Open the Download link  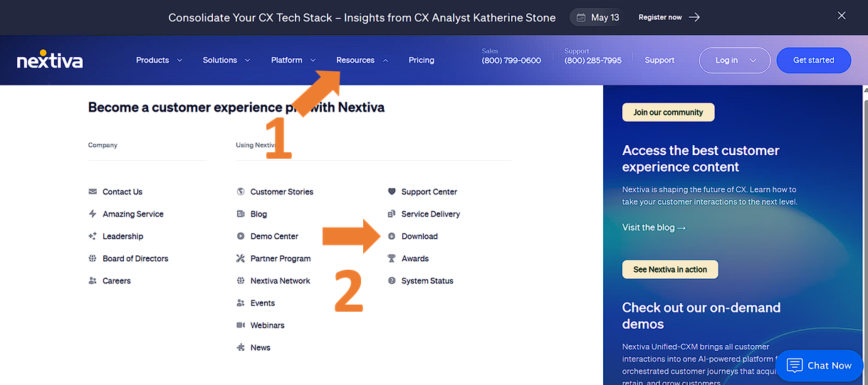pos(419,236)
